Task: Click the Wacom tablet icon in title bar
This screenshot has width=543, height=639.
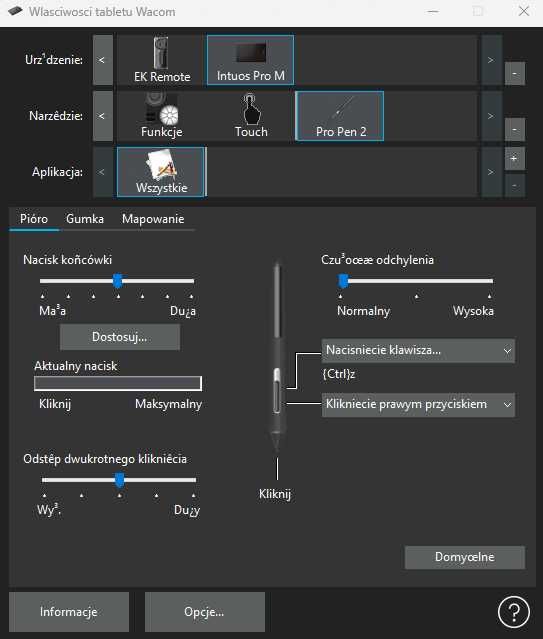Action: [15, 11]
